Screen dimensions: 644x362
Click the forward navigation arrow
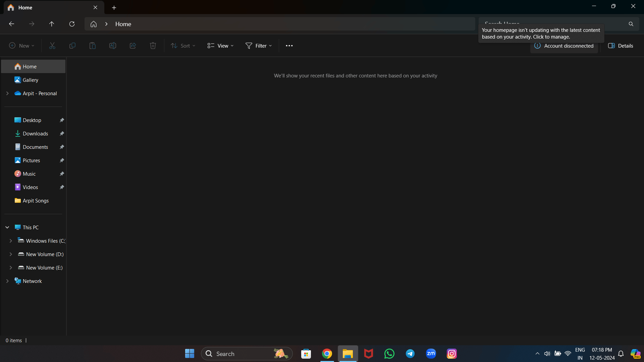pos(32,24)
